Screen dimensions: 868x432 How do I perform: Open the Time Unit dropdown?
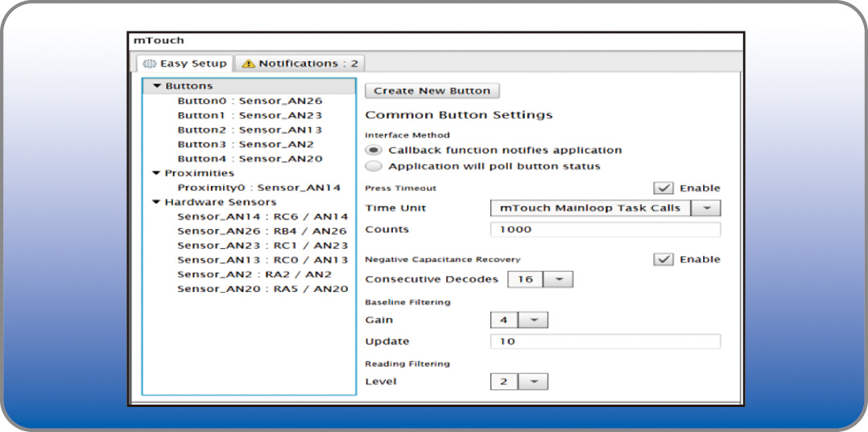click(x=707, y=208)
